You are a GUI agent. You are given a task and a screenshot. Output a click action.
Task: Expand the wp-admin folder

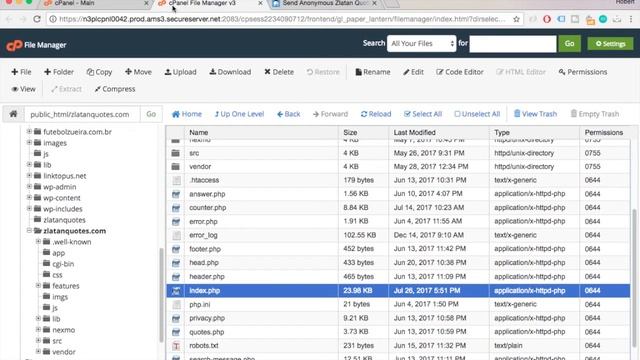(x=29, y=187)
